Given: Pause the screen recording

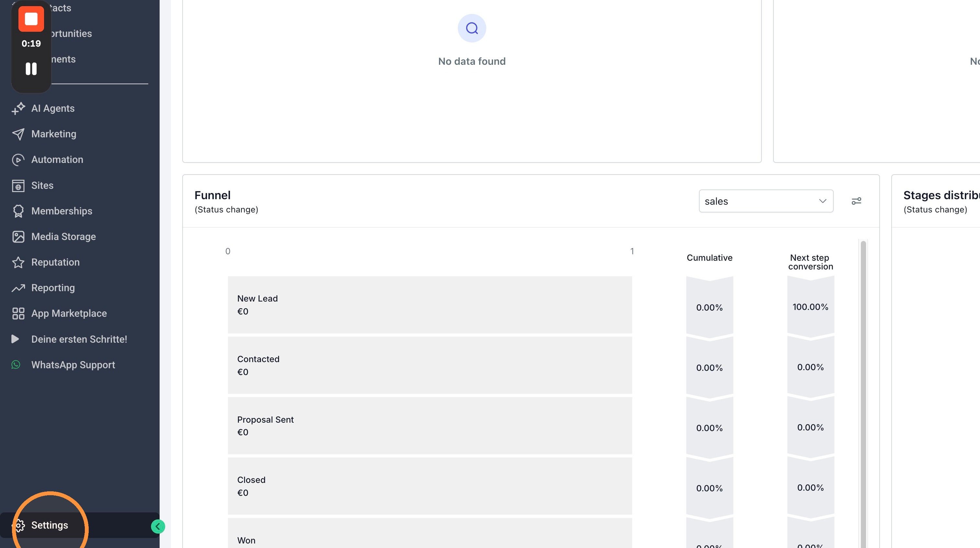Looking at the screenshot, I should (x=31, y=69).
